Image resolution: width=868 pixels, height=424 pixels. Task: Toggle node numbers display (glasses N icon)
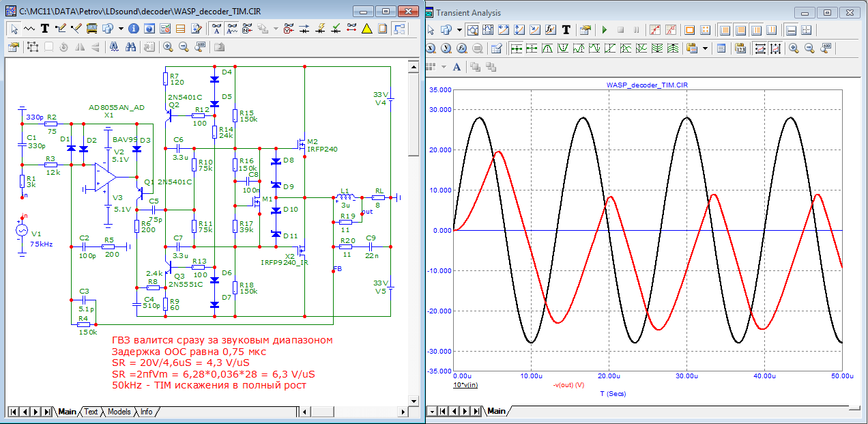pos(248,29)
